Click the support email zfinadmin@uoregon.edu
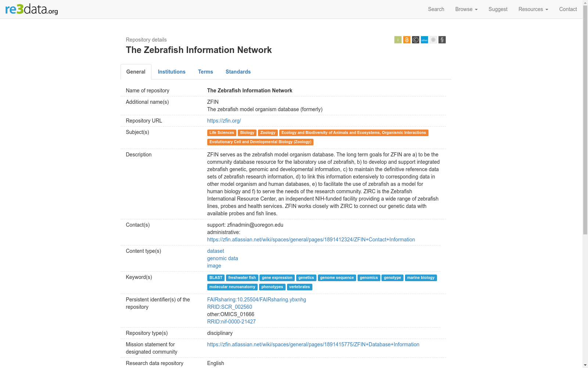 pos(255,225)
